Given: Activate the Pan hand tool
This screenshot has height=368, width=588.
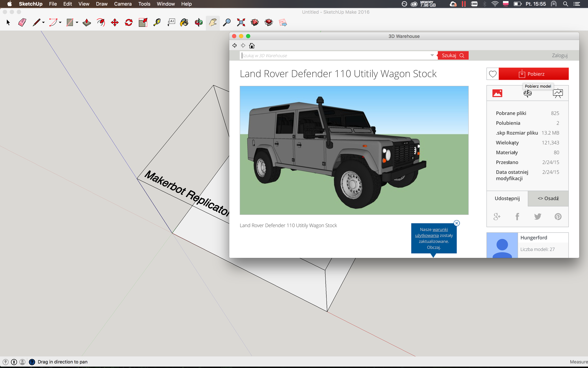Looking at the screenshot, I should (x=213, y=22).
